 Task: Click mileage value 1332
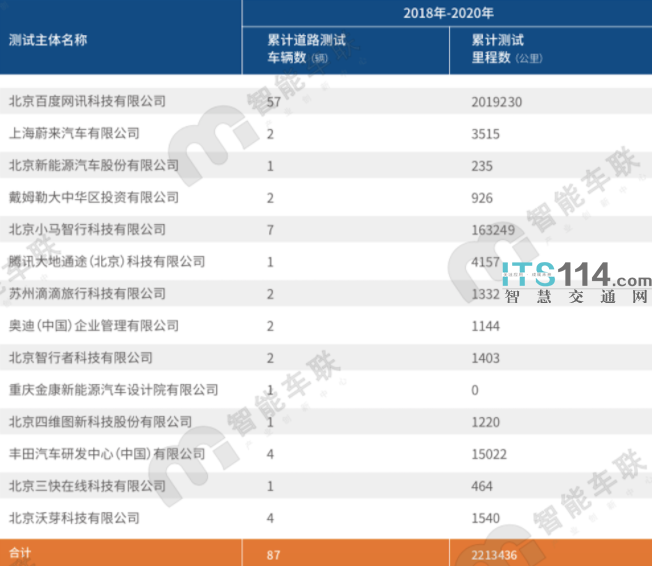pyautogui.click(x=485, y=294)
